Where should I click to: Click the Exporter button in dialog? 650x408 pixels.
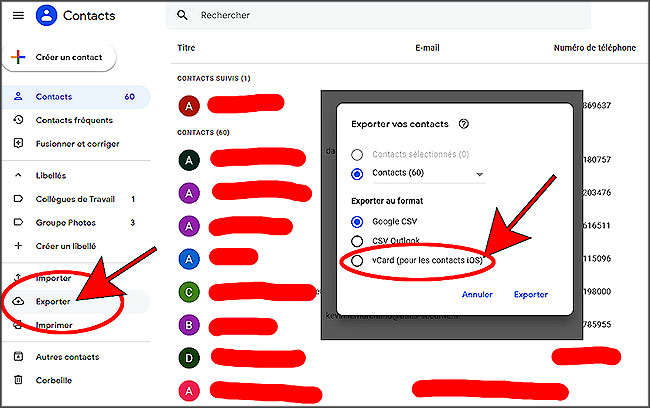tap(531, 294)
